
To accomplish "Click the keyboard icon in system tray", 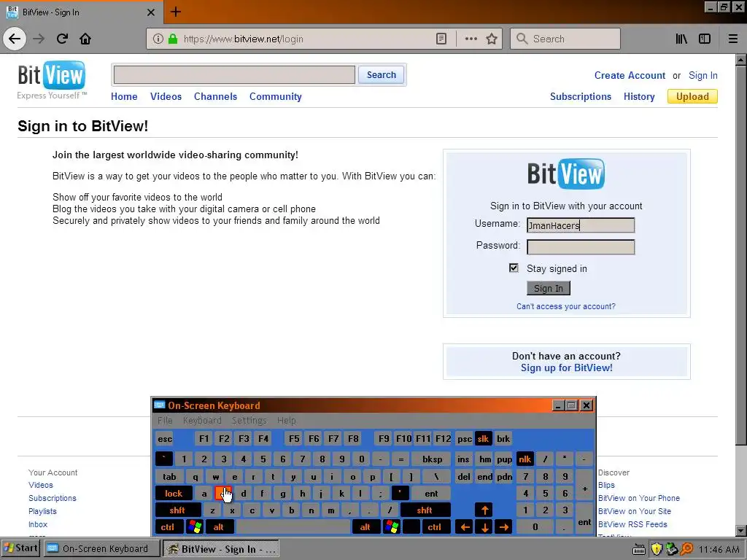I will tap(639, 550).
